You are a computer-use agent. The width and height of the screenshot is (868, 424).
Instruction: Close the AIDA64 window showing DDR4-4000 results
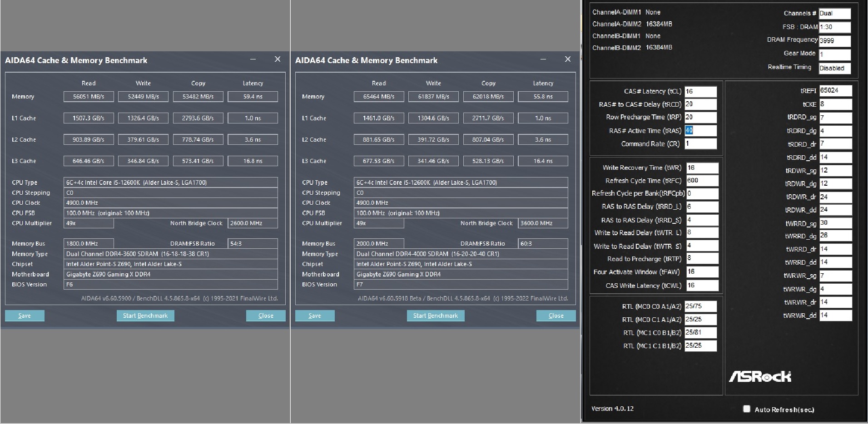click(568, 59)
